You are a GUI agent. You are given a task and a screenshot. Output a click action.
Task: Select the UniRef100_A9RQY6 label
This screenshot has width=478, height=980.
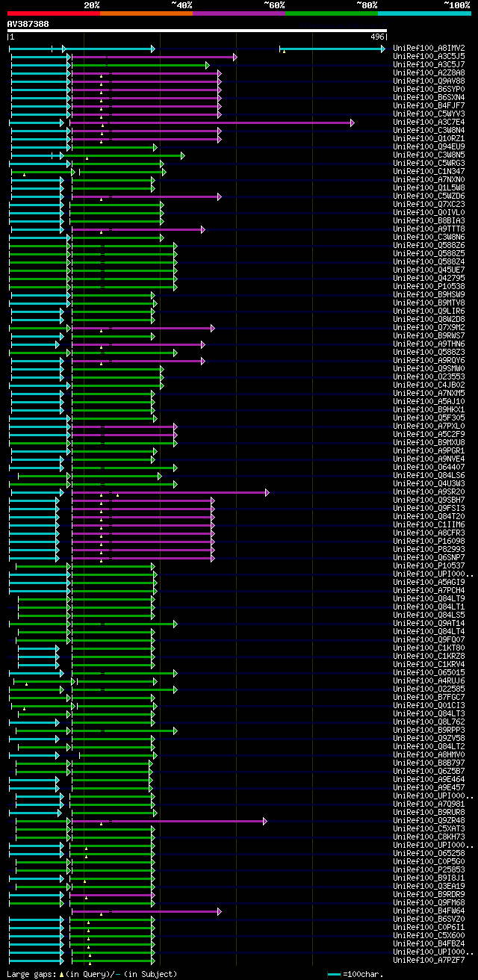pos(430,360)
